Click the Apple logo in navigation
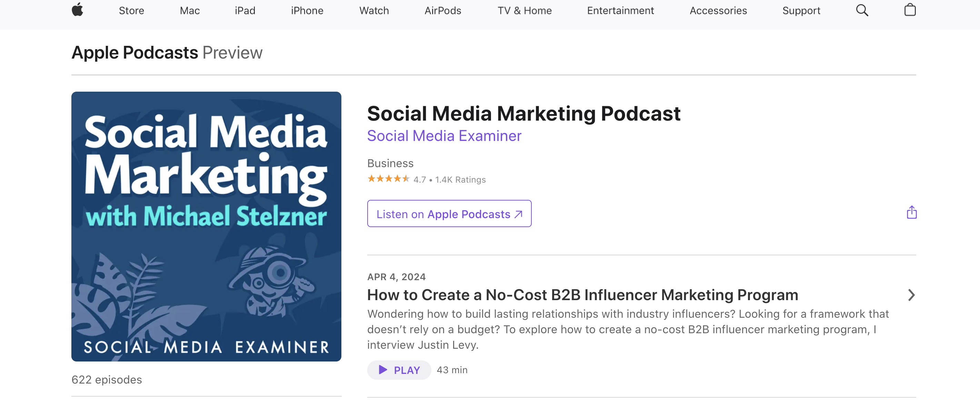This screenshot has height=408, width=980. click(x=77, y=10)
